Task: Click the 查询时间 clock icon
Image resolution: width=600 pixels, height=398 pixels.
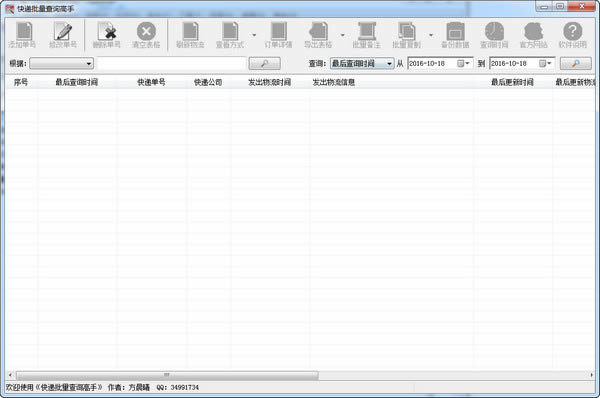Action: click(x=494, y=35)
